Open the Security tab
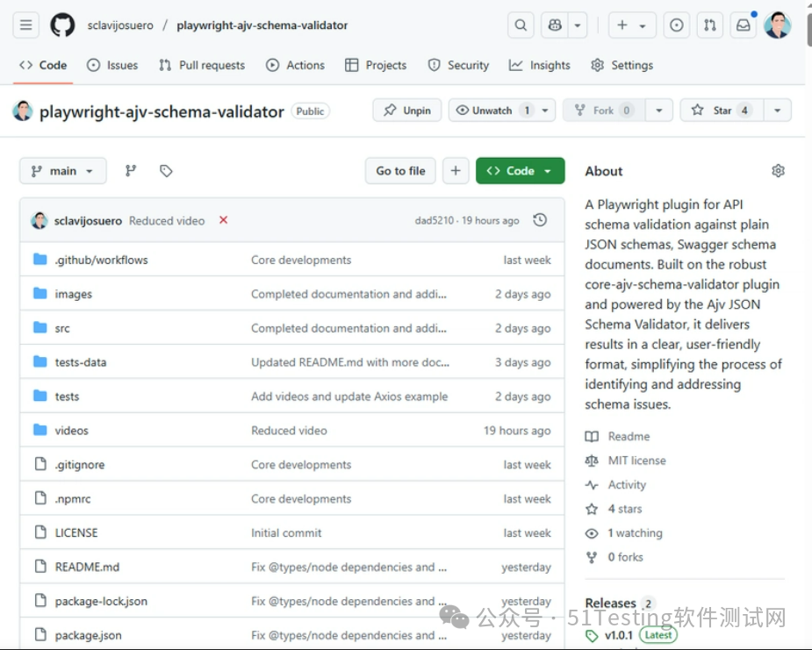Viewport: 812px width, 650px height. 458,65
